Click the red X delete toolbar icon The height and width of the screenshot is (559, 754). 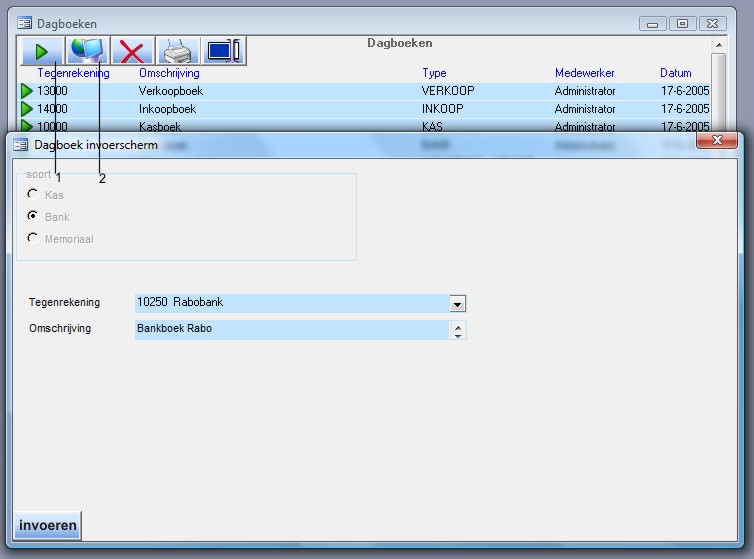[x=132, y=51]
